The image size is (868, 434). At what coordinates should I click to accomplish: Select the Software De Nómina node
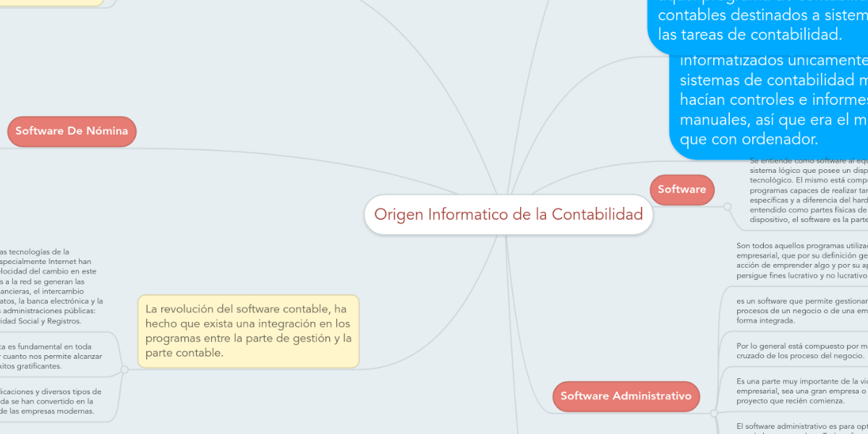(72, 131)
